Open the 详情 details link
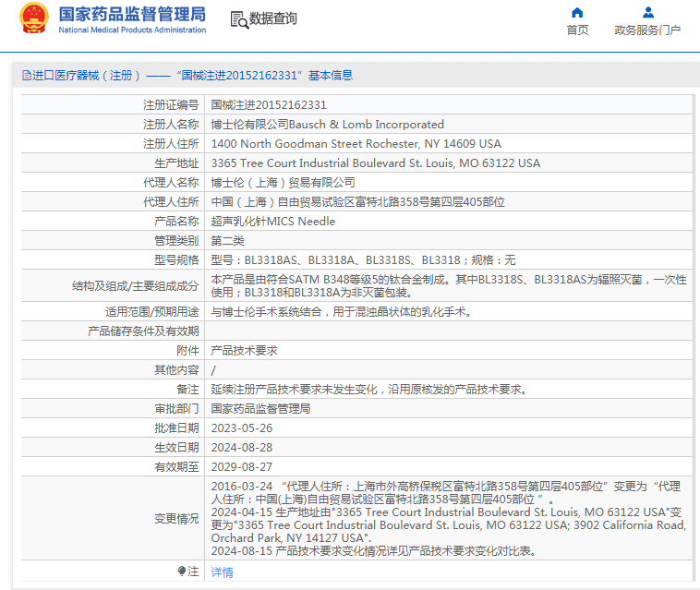Viewport: 700px width, 590px height. click(222, 572)
